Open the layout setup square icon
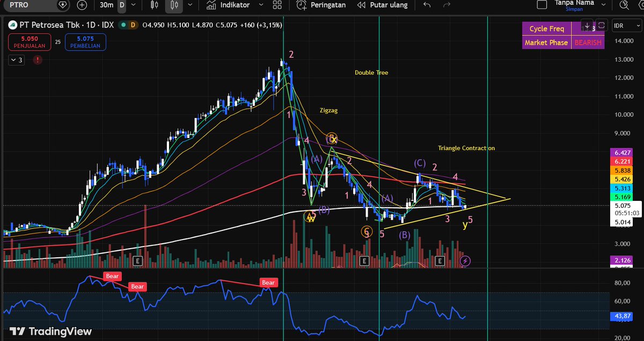 click(542, 5)
